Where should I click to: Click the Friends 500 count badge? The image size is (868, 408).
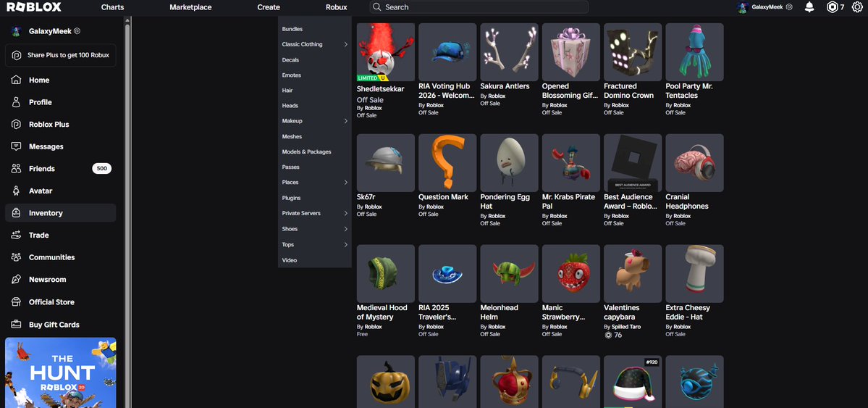(x=102, y=169)
